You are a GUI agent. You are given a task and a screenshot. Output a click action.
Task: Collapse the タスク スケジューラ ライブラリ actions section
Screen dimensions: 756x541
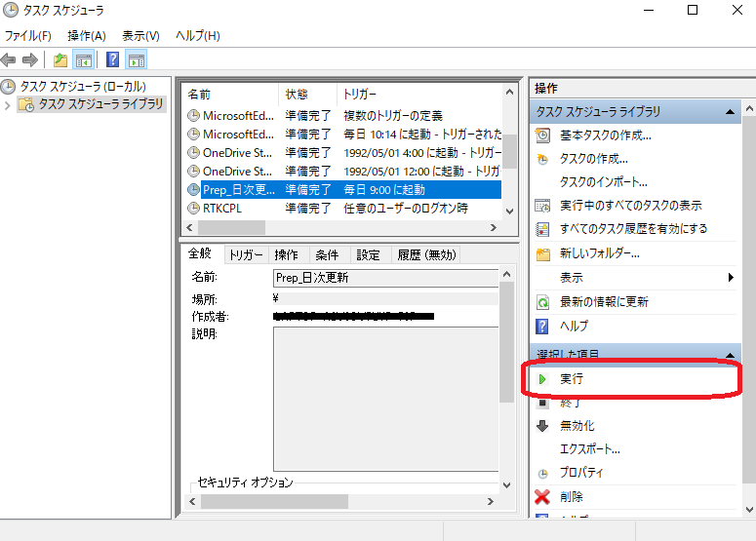coord(730,113)
